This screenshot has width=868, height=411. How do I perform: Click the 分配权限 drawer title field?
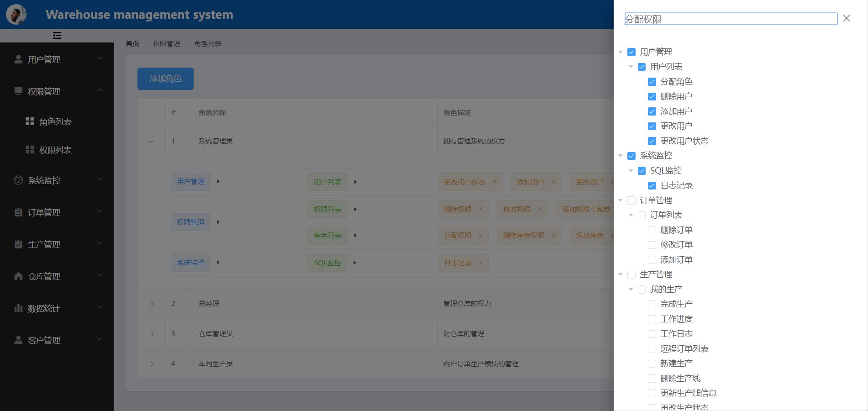pos(731,19)
